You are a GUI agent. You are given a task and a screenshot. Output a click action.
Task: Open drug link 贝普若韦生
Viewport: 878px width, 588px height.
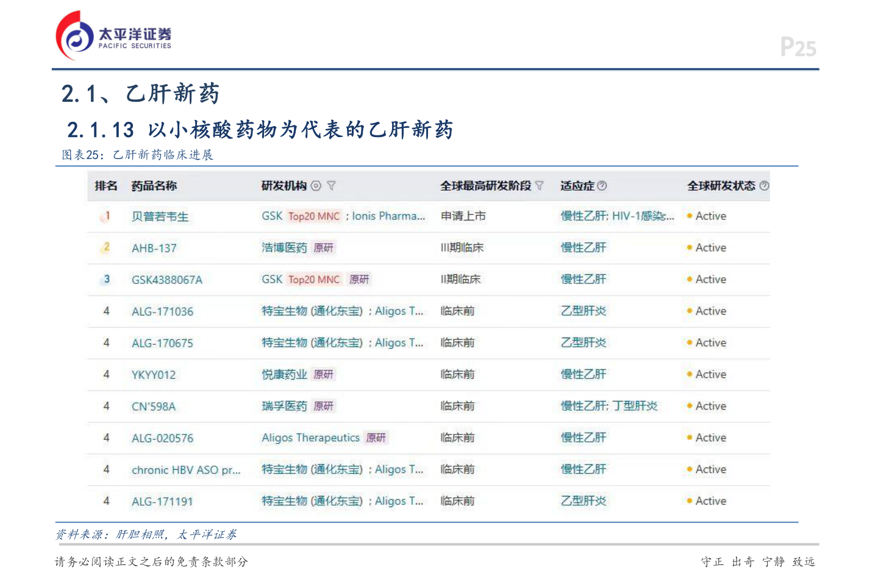160,216
